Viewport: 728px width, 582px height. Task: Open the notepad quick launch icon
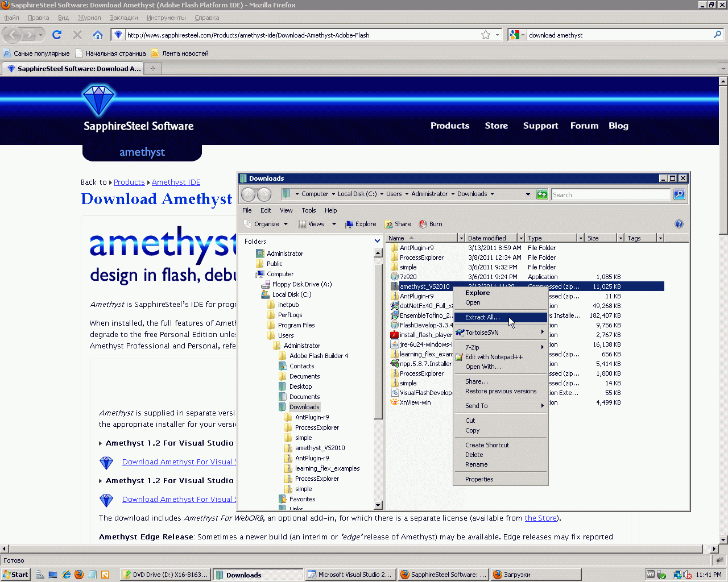click(92, 575)
